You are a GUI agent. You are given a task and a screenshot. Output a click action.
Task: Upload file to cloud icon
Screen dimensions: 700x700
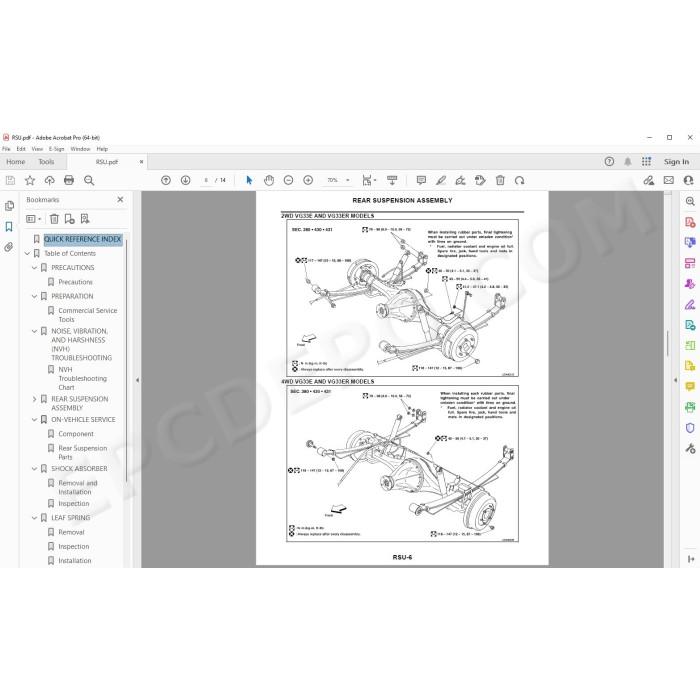coord(50,180)
